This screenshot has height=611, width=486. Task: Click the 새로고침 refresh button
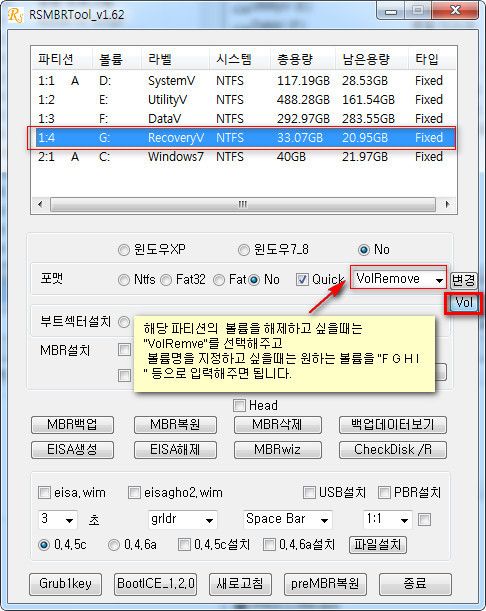coord(240,584)
